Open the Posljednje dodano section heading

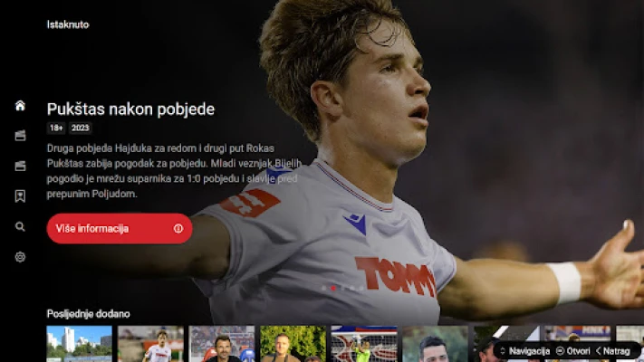[x=88, y=314]
